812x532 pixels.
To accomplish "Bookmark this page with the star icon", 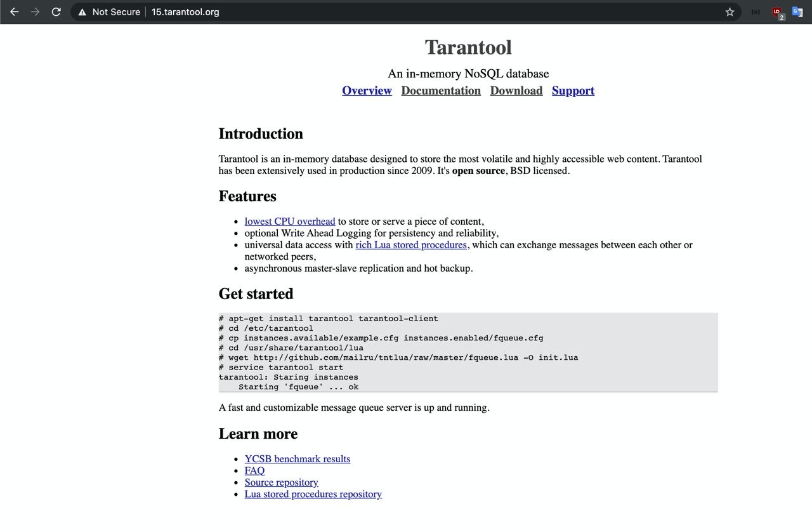I will click(x=730, y=12).
